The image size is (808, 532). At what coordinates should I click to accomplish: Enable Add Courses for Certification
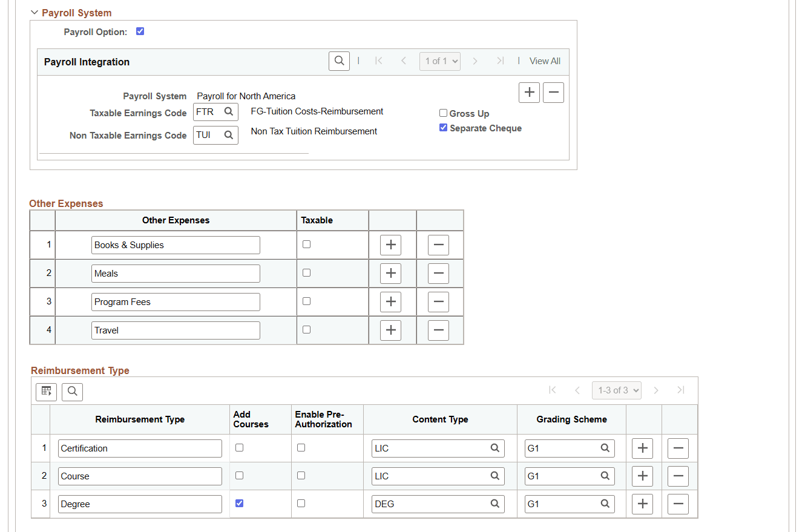[x=239, y=448]
